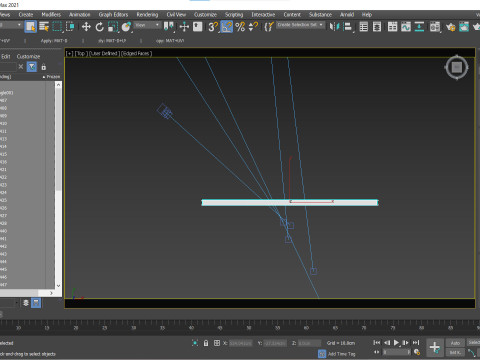Activate the Select Object tool
The image size is (480, 360).
(30, 27)
